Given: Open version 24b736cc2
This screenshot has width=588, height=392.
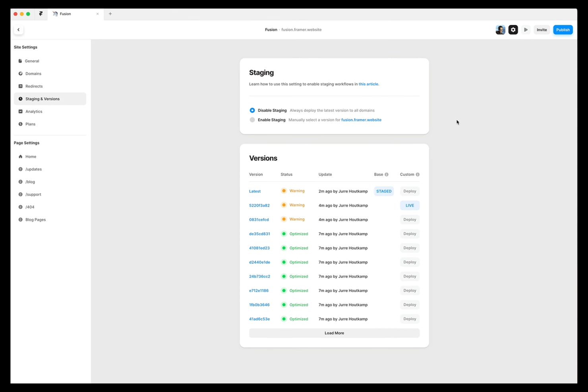Looking at the screenshot, I should (x=259, y=276).
